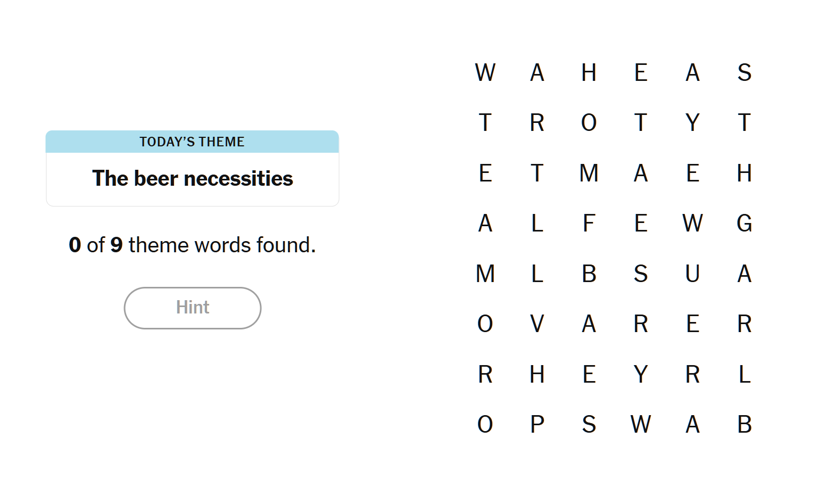Screen dimensions: 835x504
Task: Choose the S in the bottom row
Action: click(x=589, y=424)
